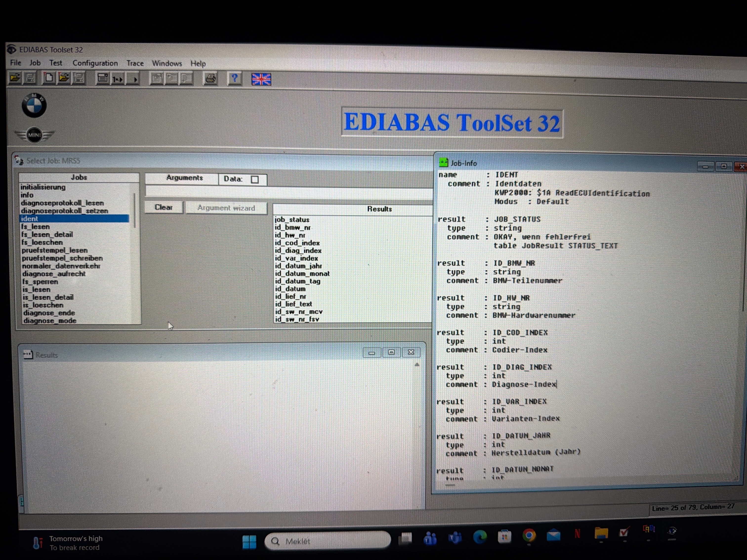Tick the Data checkbox

[255, 179]
